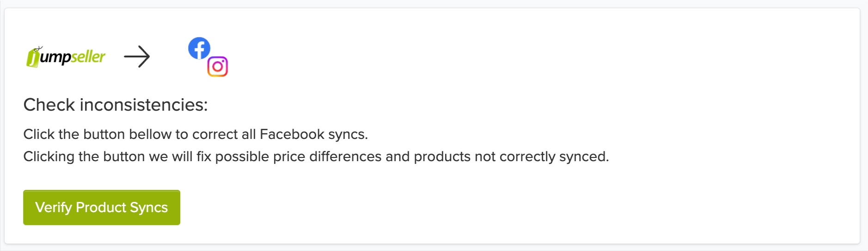
Task: Click the lens circle of Instagram icon
Action: 217,67
